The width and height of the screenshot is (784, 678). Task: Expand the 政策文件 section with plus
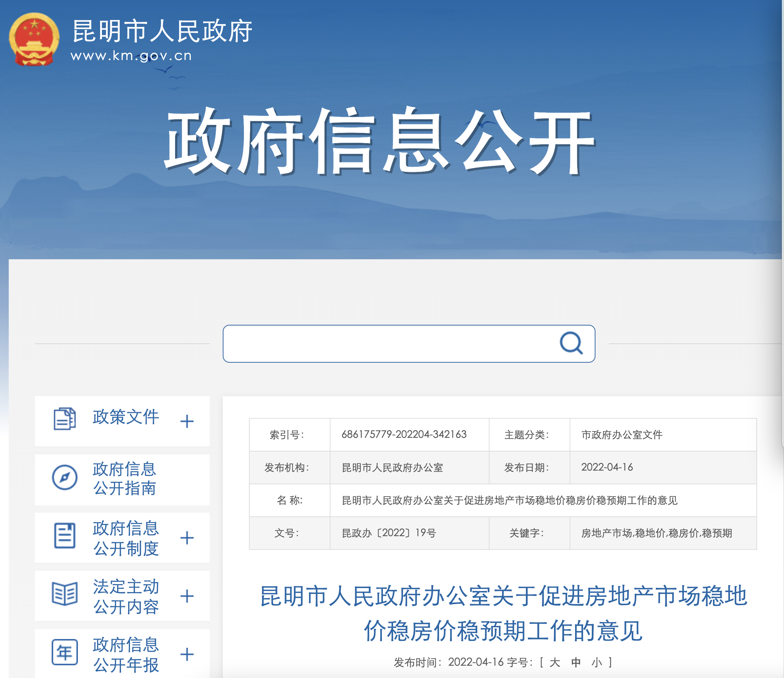(187, 421)
